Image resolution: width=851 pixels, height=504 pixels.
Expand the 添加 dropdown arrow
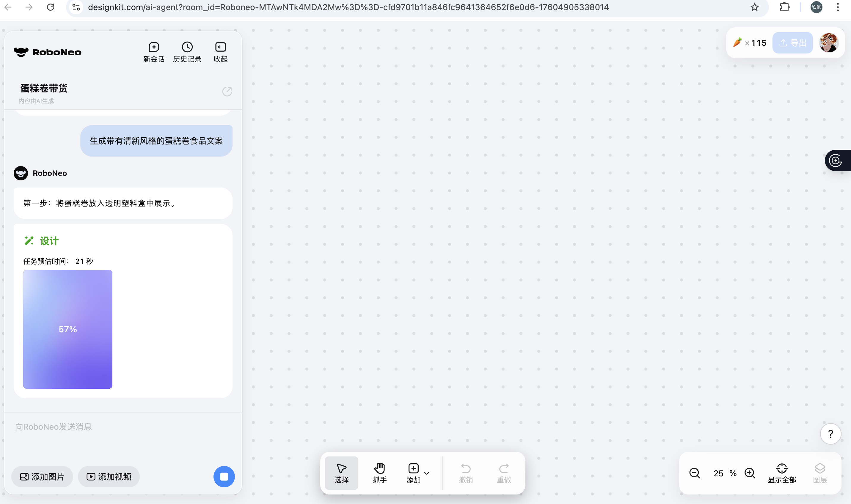point(427,473)
